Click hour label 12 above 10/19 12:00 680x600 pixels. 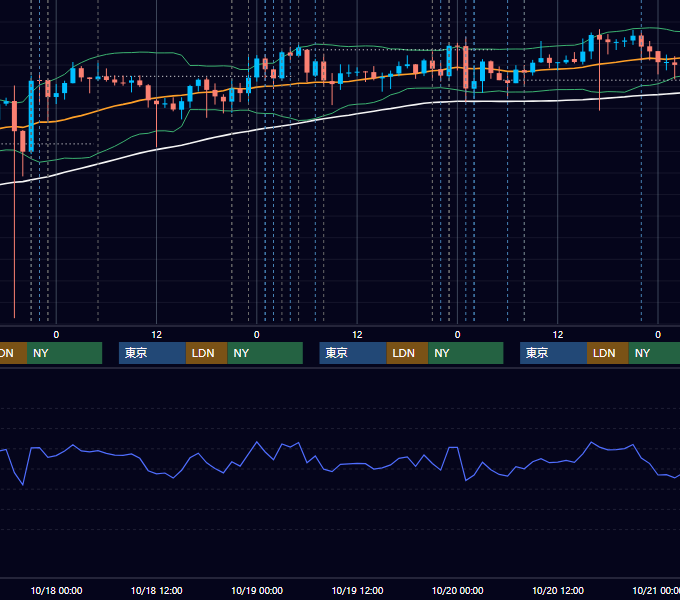[357, 335]
